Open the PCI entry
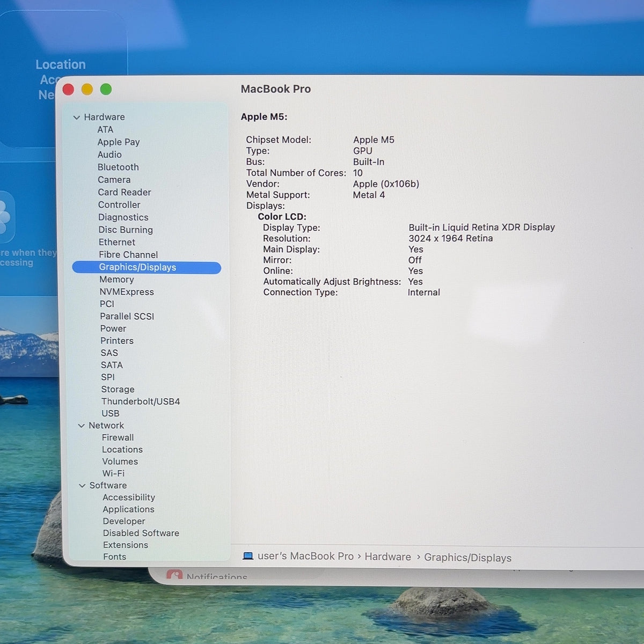This screenshot has width=644, height=644. click(107, 304)
